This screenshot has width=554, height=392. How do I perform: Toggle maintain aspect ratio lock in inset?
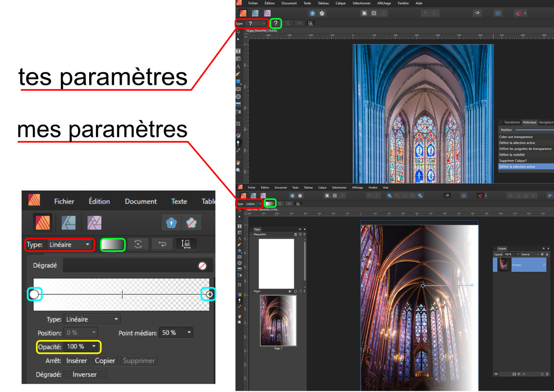[186, 244]
